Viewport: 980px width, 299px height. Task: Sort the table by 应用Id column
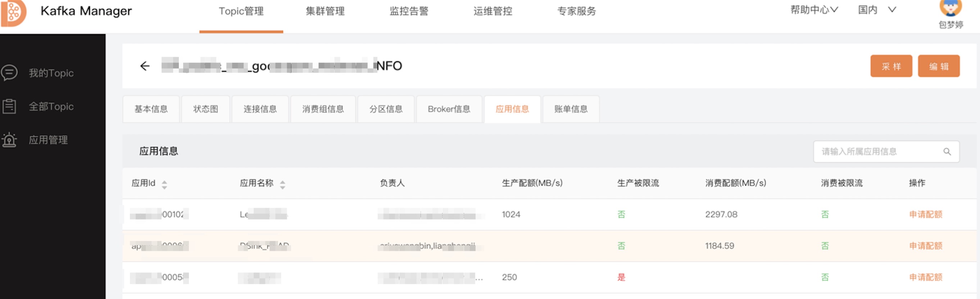point(164,185)
